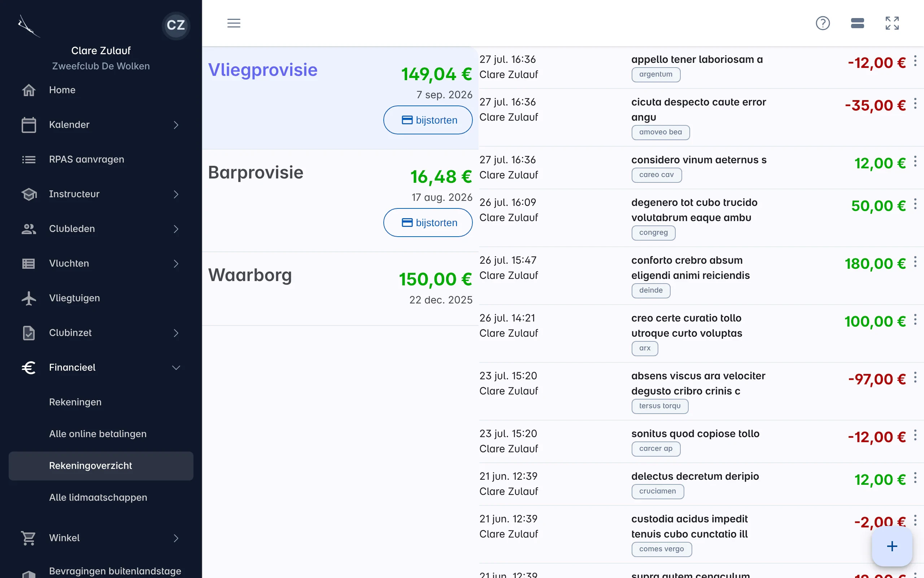924x578 pixels.
Task: Click Zweefclub De Wolken club name
Action: [101, 66]
